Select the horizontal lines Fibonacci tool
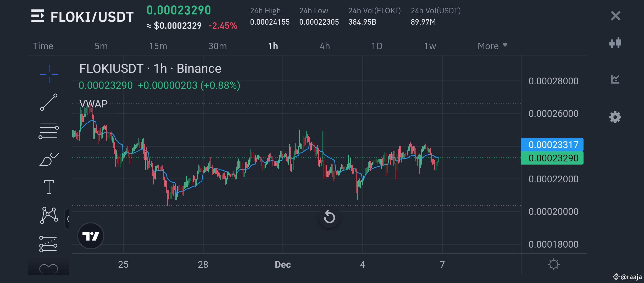Image resolution: width=644 pixels, height=283 pixels. 49,130
